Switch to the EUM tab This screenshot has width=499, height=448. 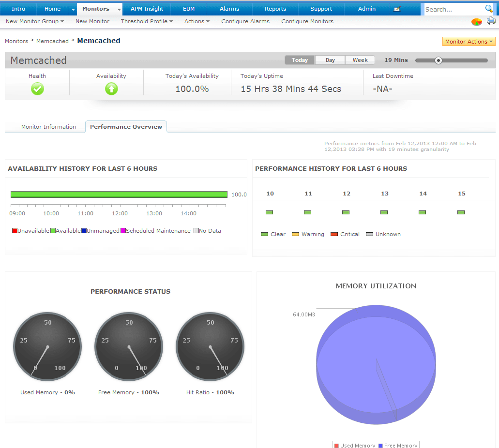pos(189,9)
